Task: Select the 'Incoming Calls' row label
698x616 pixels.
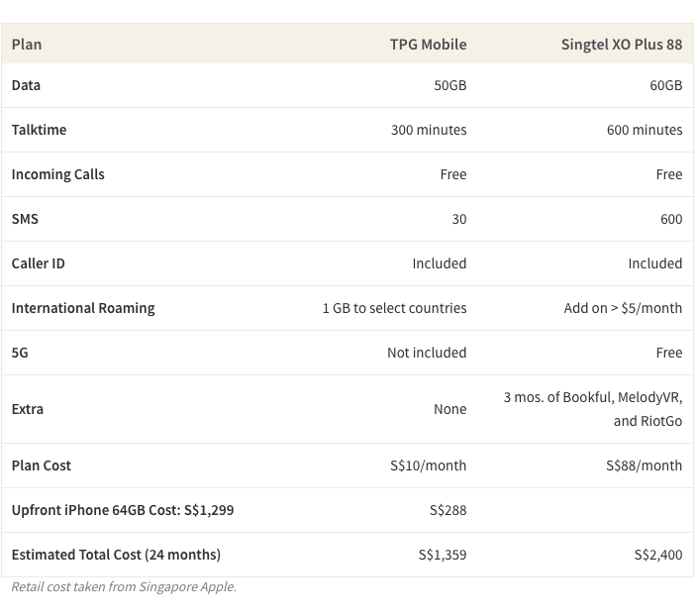Action: [x=57, y=174]
